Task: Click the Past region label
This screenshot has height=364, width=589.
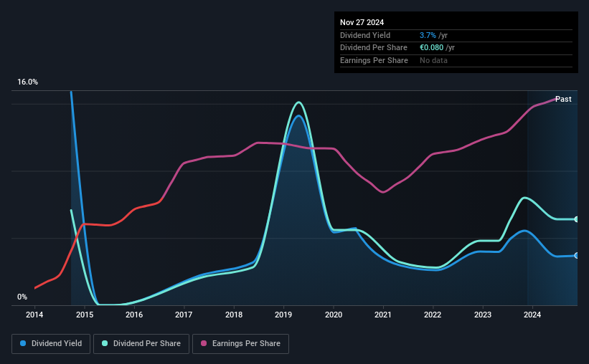Action: 563,99
